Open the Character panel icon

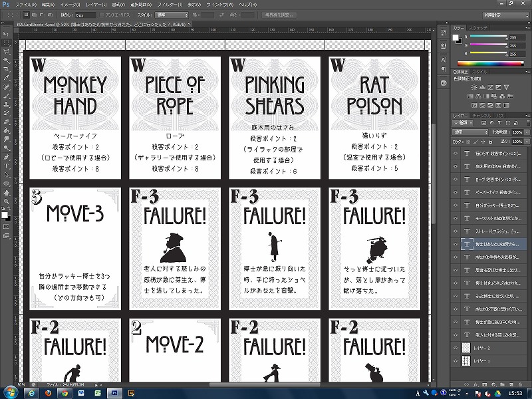pyautogui.click(x=443, y=61)
